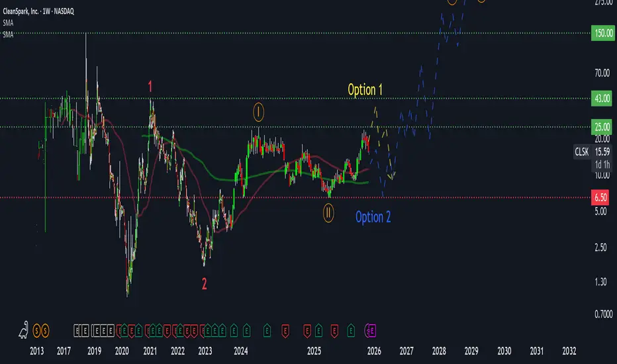Image resolution: width=617 pixels, height=364 pixels.
Task: Click the 2030 label on time axis
Action: click(x=504, y=351)
